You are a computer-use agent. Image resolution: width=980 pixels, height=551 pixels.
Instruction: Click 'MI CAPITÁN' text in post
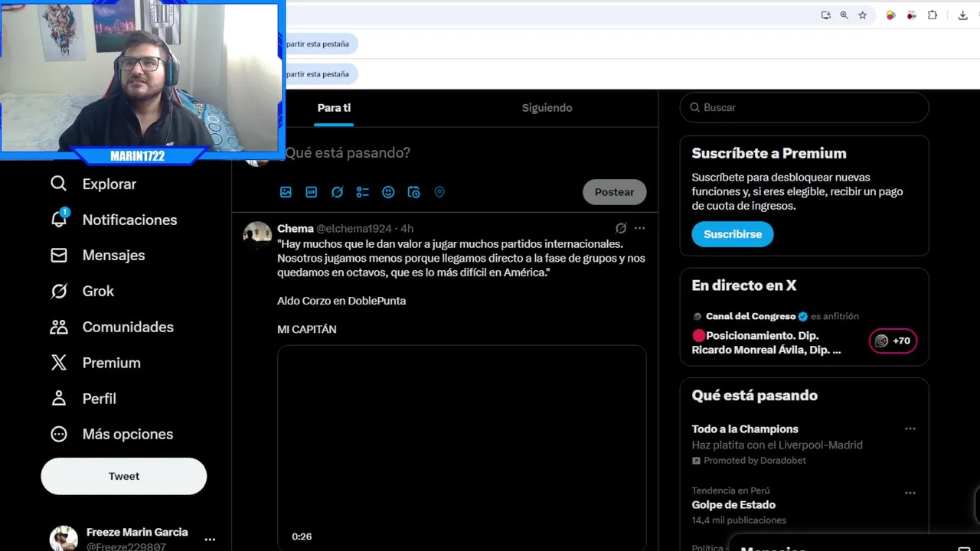pyautogui.click(x=307, y=329)
